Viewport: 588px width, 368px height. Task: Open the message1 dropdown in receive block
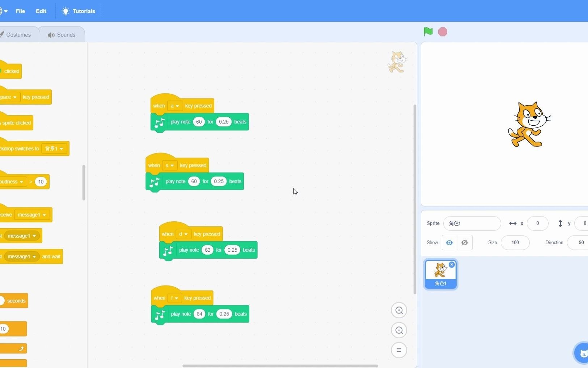click(31, 214)
